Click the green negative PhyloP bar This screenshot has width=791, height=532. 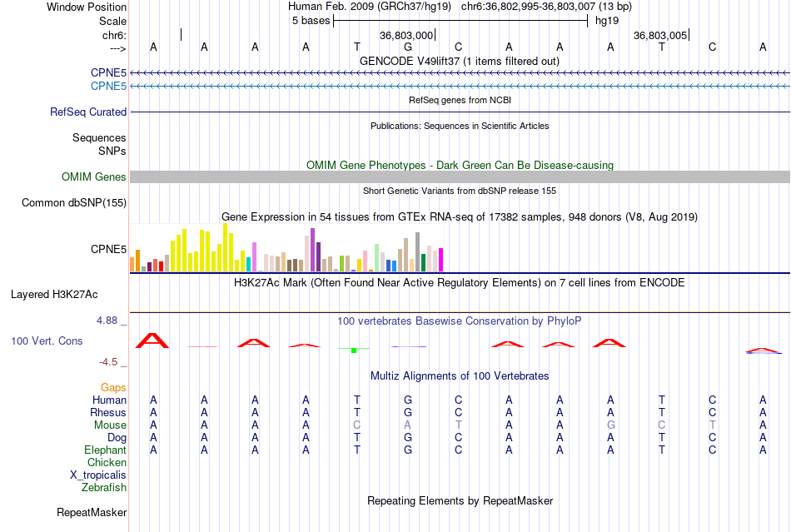pyautogui.click(x=354, y=351)
